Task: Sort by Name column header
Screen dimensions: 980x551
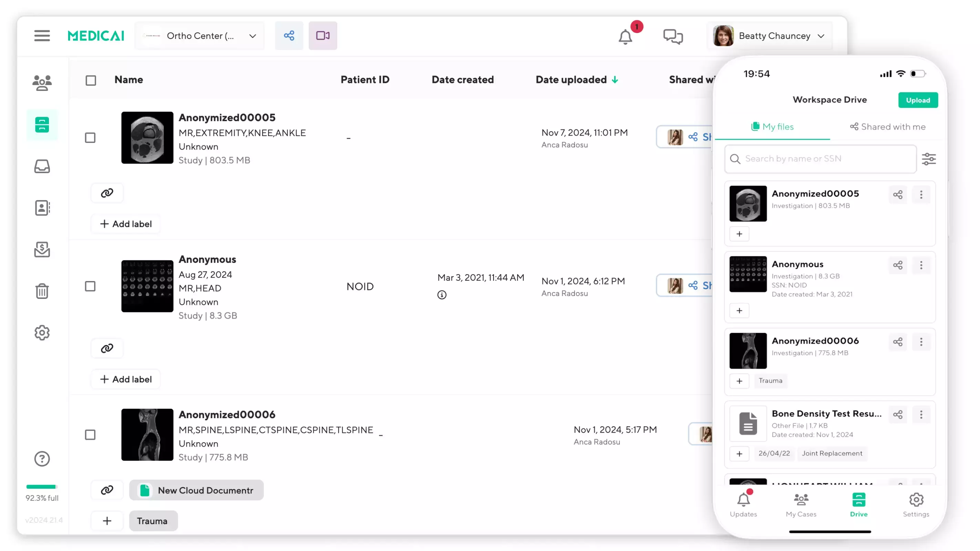Action: pos(128,80)
